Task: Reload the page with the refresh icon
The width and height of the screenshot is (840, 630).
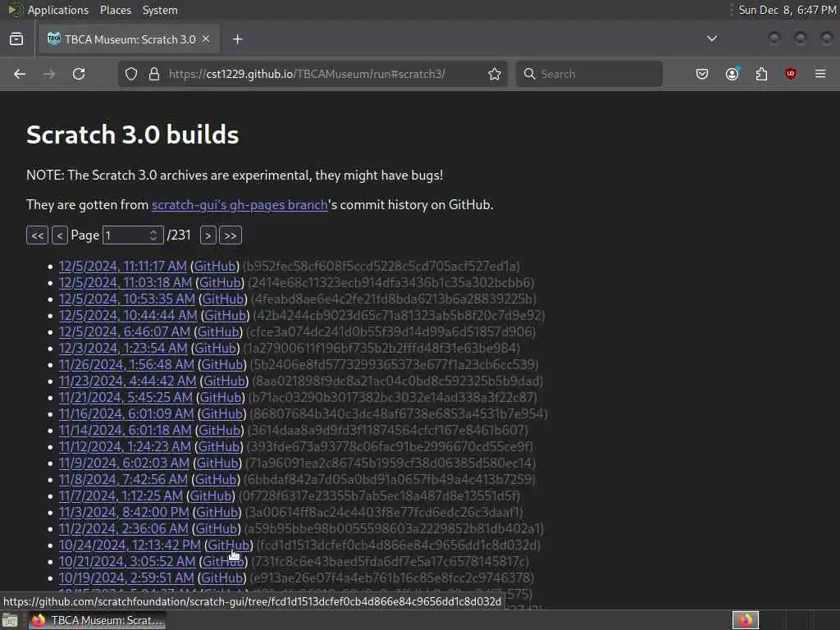Action: pyautogui.click(x=79, y=74)
